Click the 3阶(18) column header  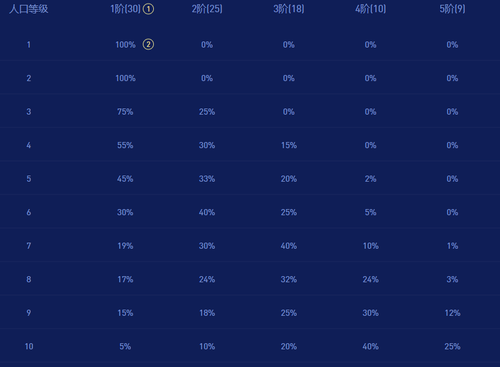click(x=289, y=9)
